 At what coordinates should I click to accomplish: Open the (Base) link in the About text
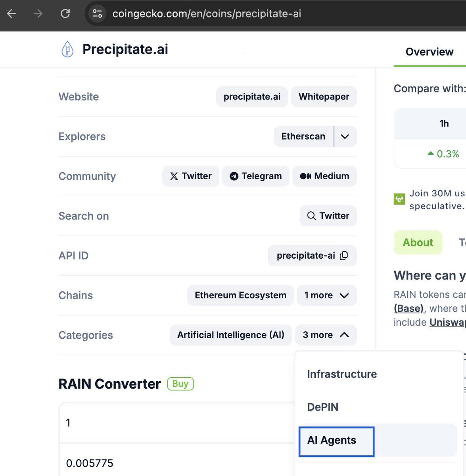coord(408,308)
